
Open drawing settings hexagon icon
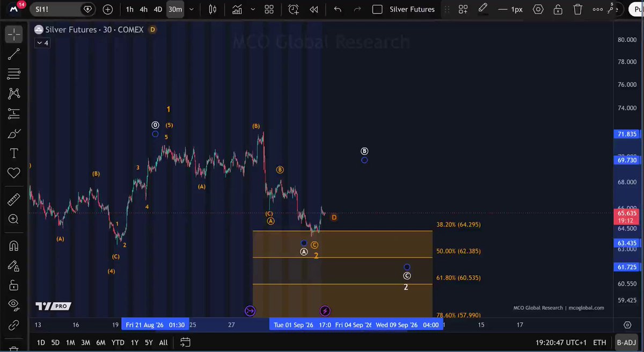[538, 9]
